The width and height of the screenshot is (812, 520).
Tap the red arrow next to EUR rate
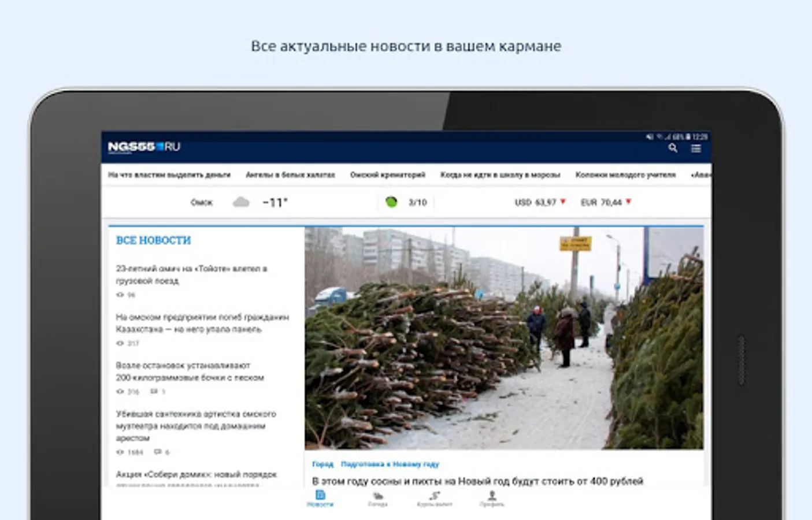629,202
